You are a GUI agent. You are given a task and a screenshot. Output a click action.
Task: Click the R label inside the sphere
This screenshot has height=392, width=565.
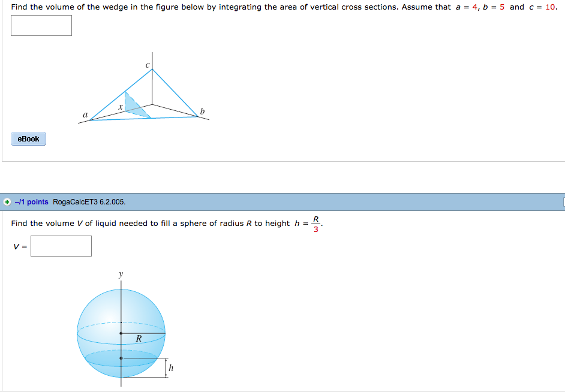tap(139, 339)
